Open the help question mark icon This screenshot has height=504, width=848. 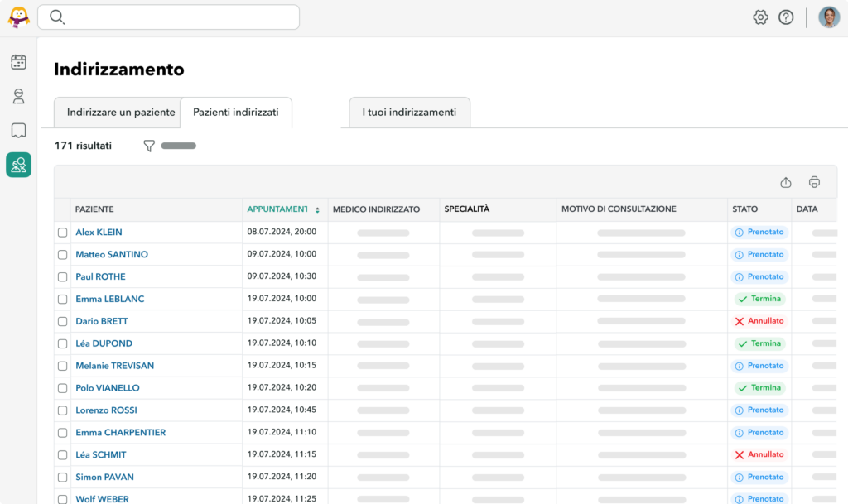(x=786, y=17)
